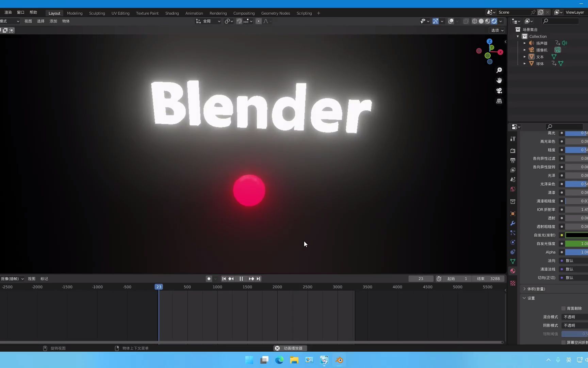
Task: Click the zoom view magnifier in viewport
Action: (x=499, y=70)
